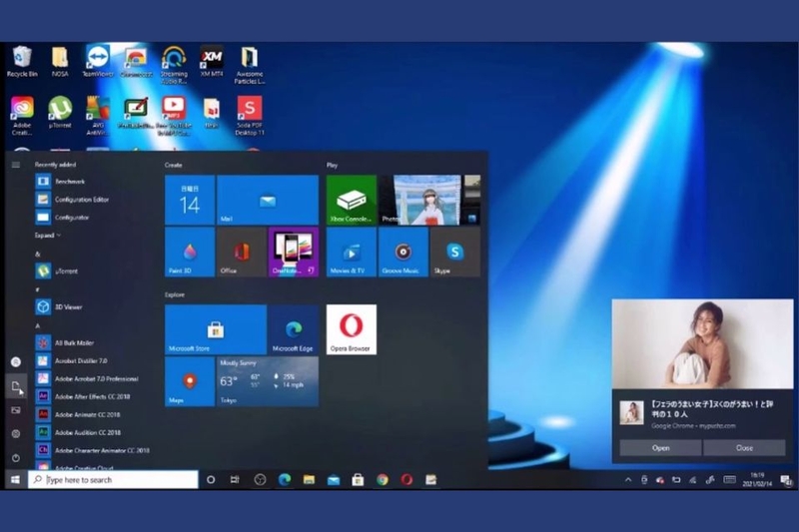Open the Calendar tile showing 14
Image resolution: width=799 pixels, height=532 pixels.
pyautogui.click(x=190, y=200)
